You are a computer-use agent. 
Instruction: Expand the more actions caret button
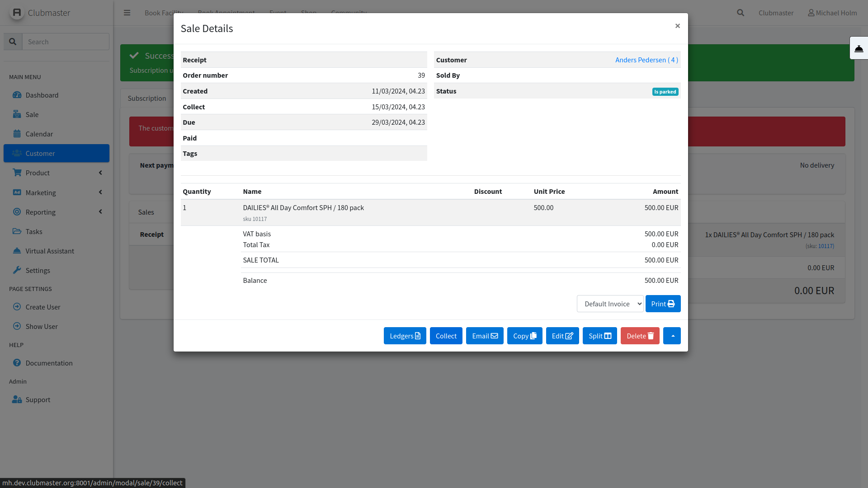[x=672, y=336]
